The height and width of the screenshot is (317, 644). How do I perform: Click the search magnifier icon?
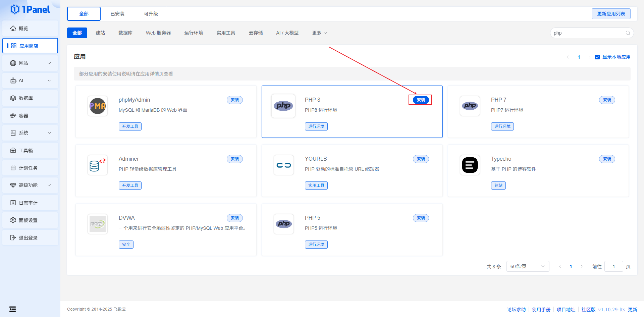(628, 33)
